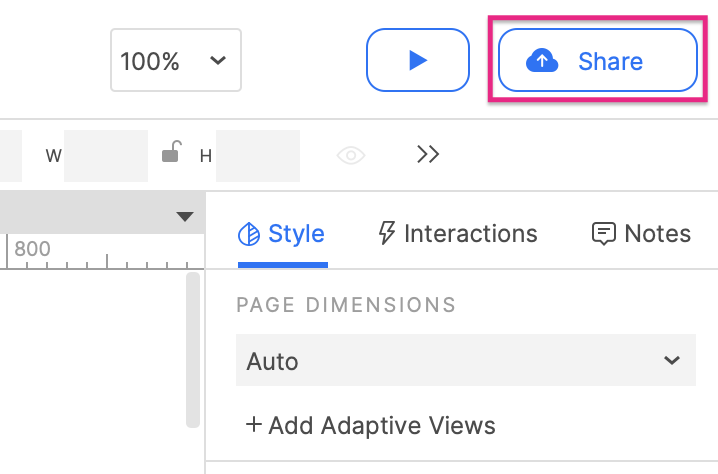Screen dimensions: 718x474
Task: Open the Auto page dimensions dropdown
Action: coord(465,361)
